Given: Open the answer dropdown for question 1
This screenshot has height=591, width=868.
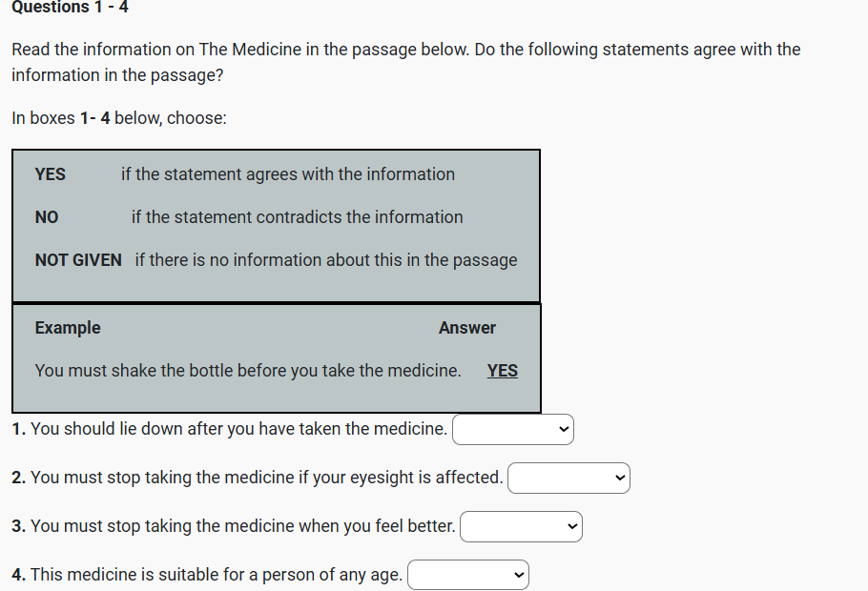Looking at the screenshot, I should click(513, 430).
